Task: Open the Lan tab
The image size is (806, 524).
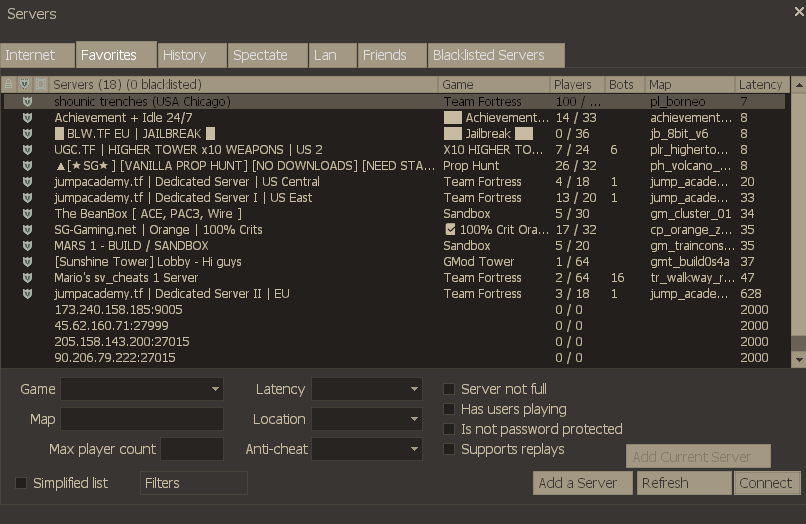Action: point(333,55)
